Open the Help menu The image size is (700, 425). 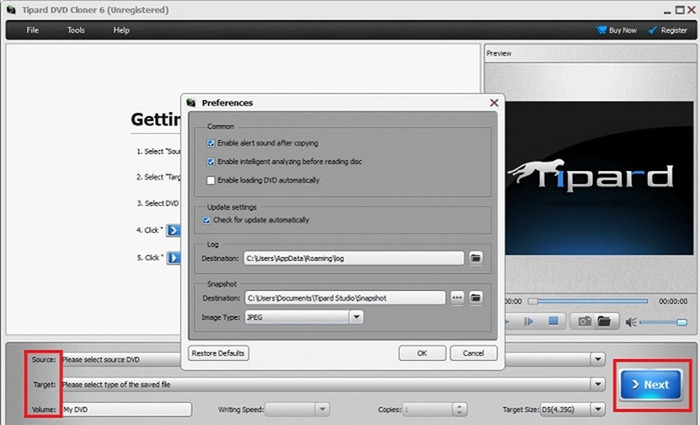[x=121, y=30]
